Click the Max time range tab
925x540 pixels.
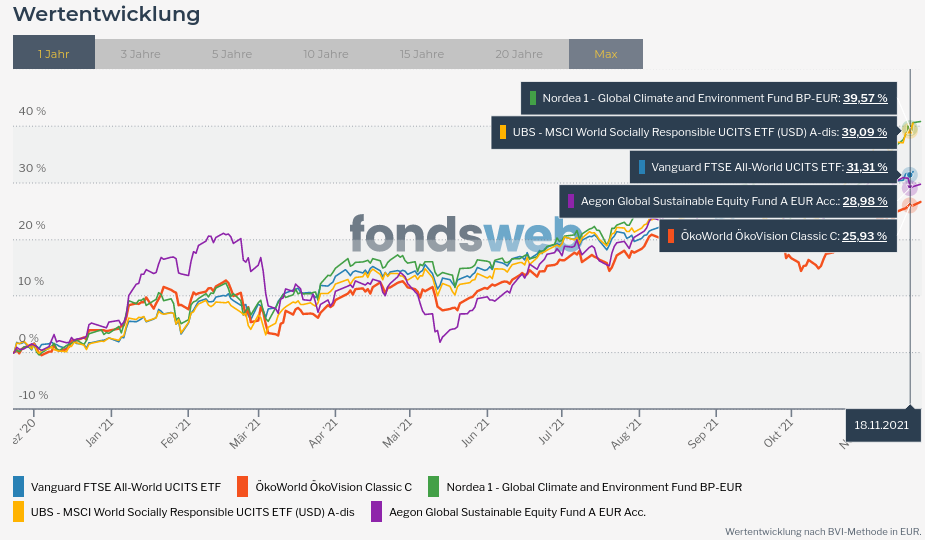606,53
